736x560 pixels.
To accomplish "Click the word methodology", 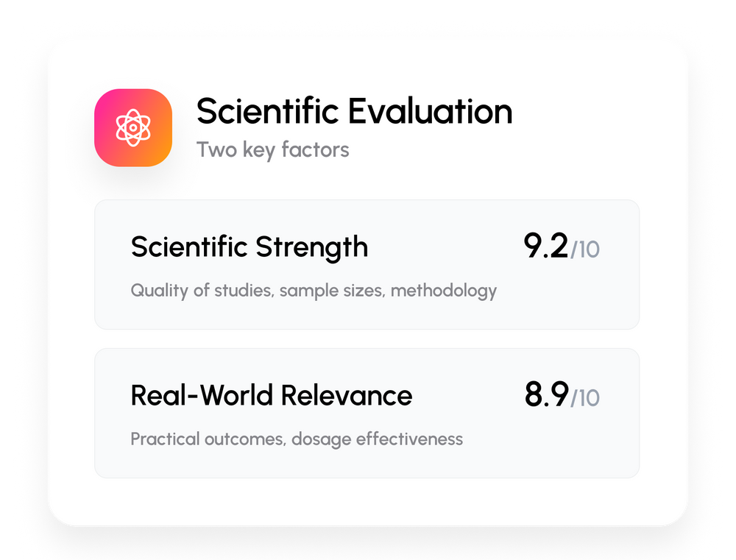I will (x=443, y=291).
